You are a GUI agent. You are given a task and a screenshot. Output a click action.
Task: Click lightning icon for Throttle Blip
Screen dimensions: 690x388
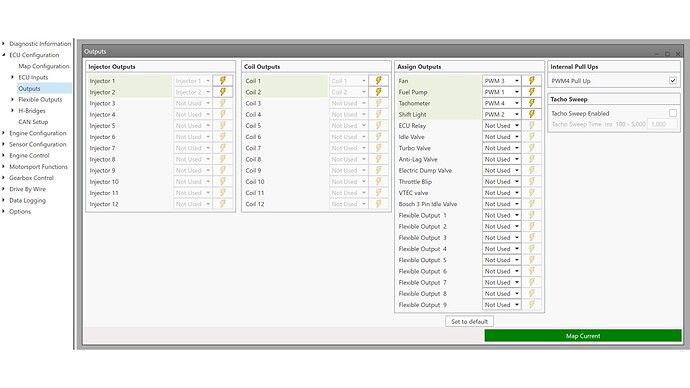coord(532,181)
